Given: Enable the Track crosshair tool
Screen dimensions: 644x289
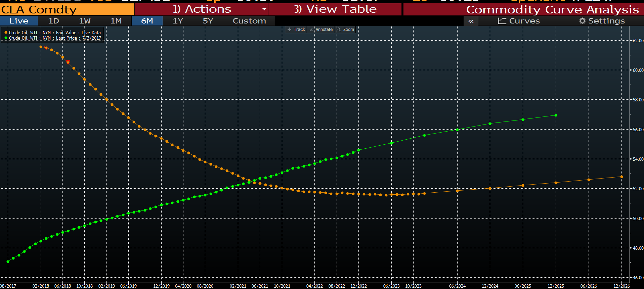Looking at the screenshot, I should [x=296, y=30].
